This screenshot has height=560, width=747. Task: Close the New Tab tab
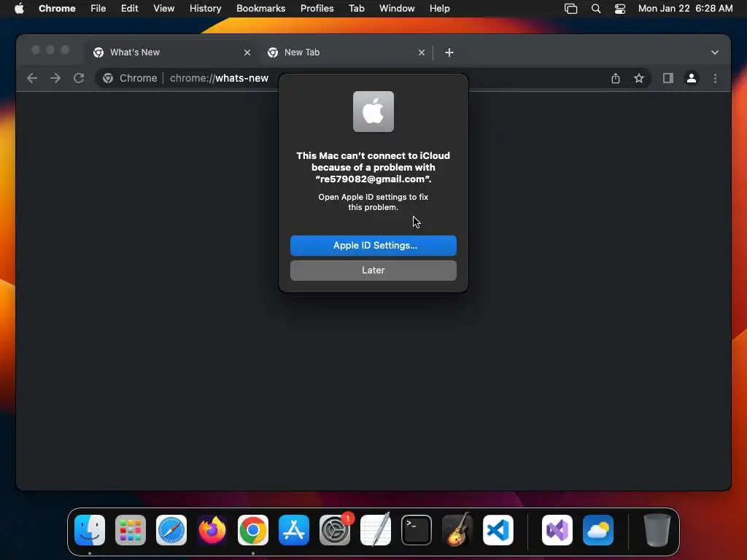(421, 52)
